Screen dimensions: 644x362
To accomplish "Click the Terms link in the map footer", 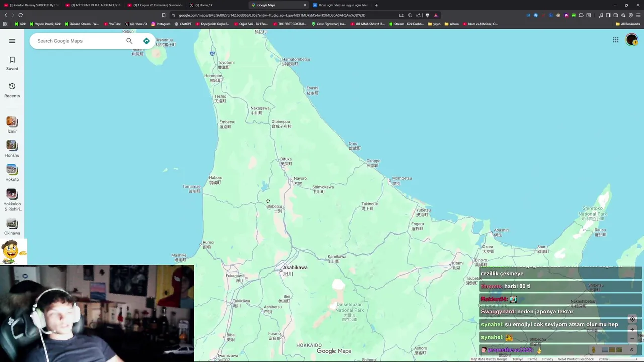I will tap(532, 359).
